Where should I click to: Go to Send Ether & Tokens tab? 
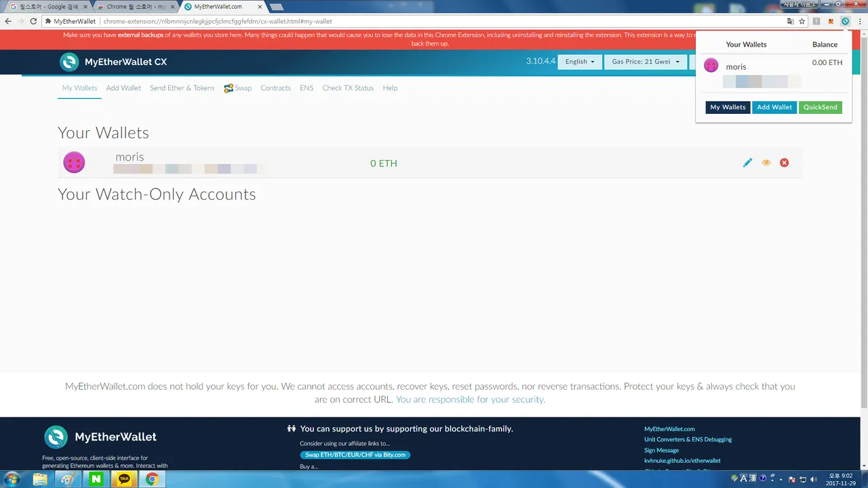182,88
